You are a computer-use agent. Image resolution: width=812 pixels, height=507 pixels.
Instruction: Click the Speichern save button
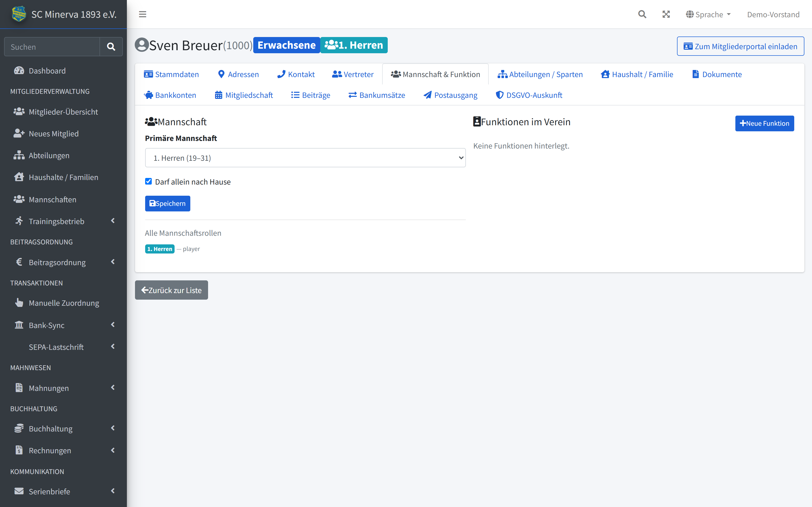167,203
